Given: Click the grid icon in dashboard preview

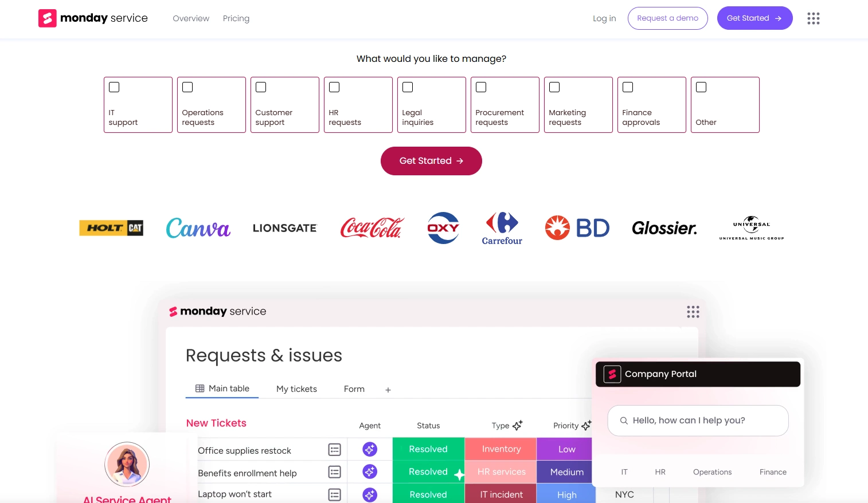Looking at the screenshot, I should click(693, 312).
